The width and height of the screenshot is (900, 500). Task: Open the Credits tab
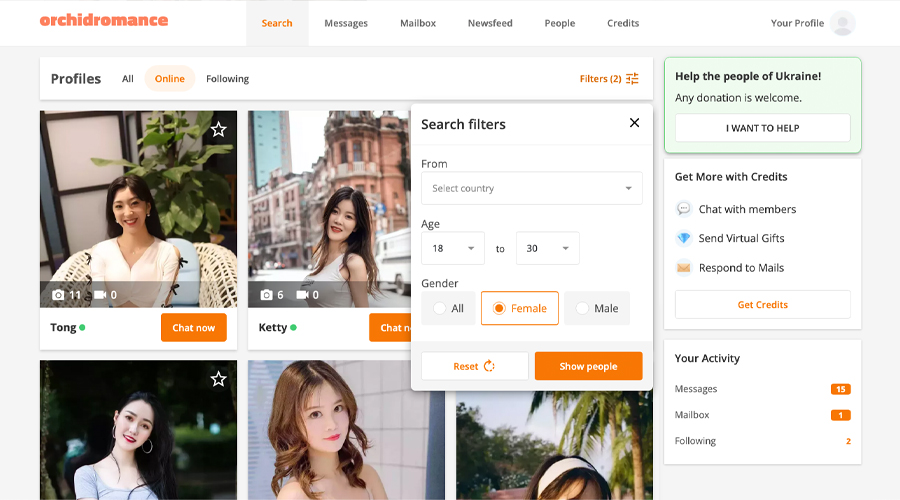click(x=623, y=23)
